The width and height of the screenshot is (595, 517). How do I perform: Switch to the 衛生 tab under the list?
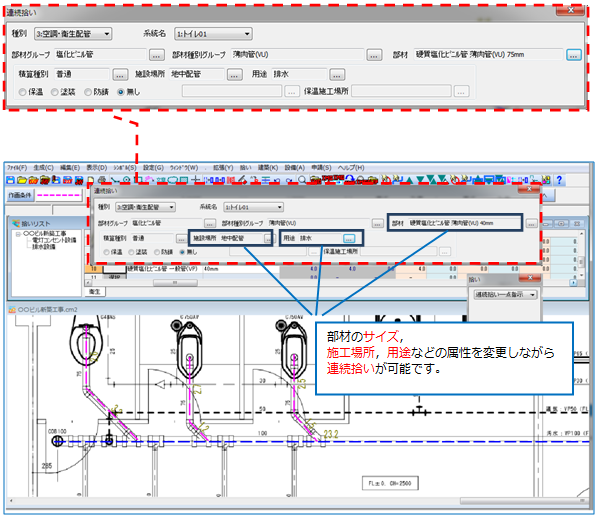[94, 292]
